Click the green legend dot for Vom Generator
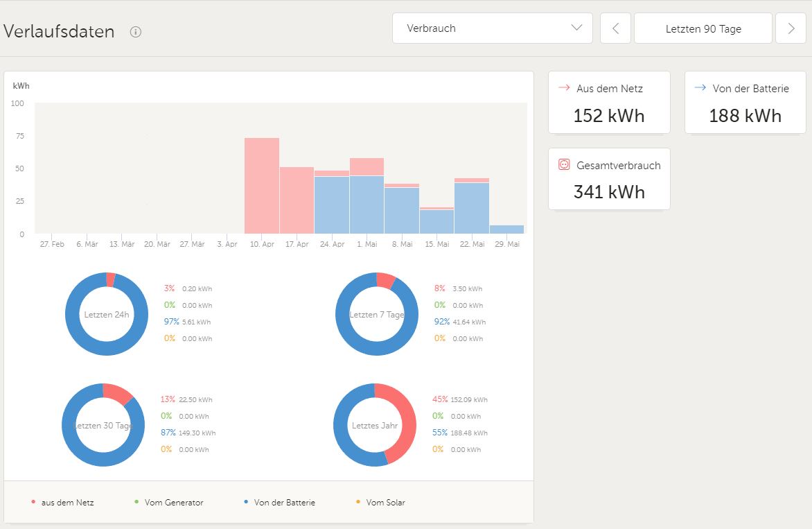Viewport: 812px width, 529px height. pos(136,501)
